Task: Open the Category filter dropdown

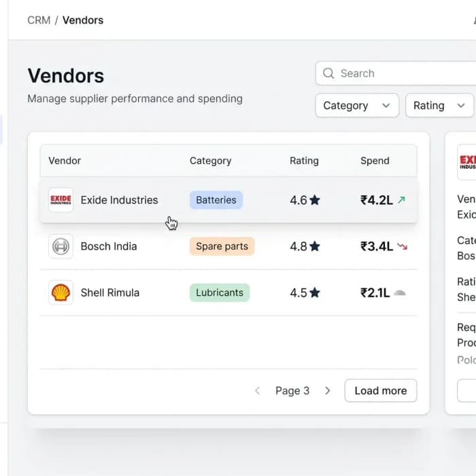Action: click(x=357, y=105)
